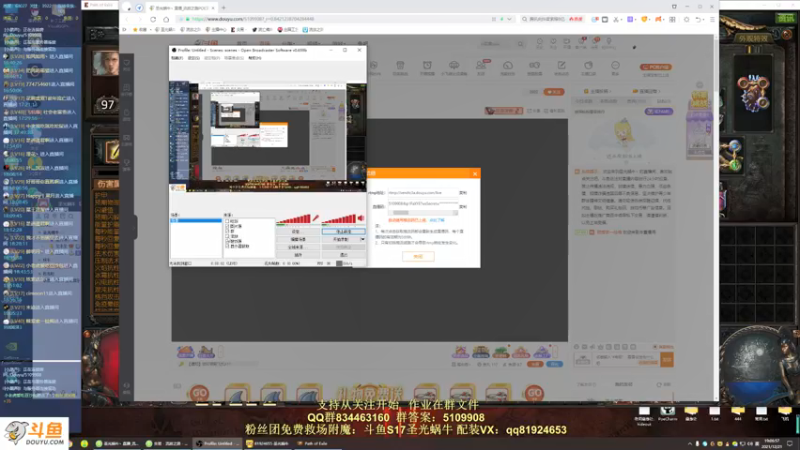
Task: Toggle the sixth source checkbox in OBS
Action: coord(227,246)
